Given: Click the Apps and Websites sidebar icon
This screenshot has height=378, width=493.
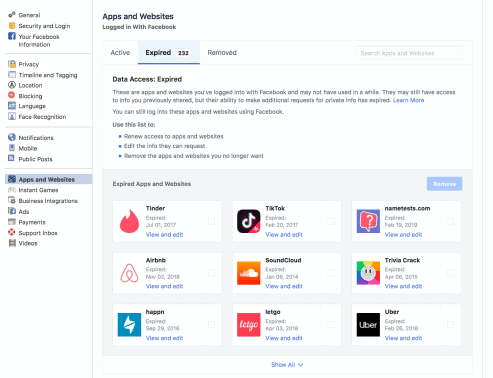Looking at the screenshot, I should (12, 179).
